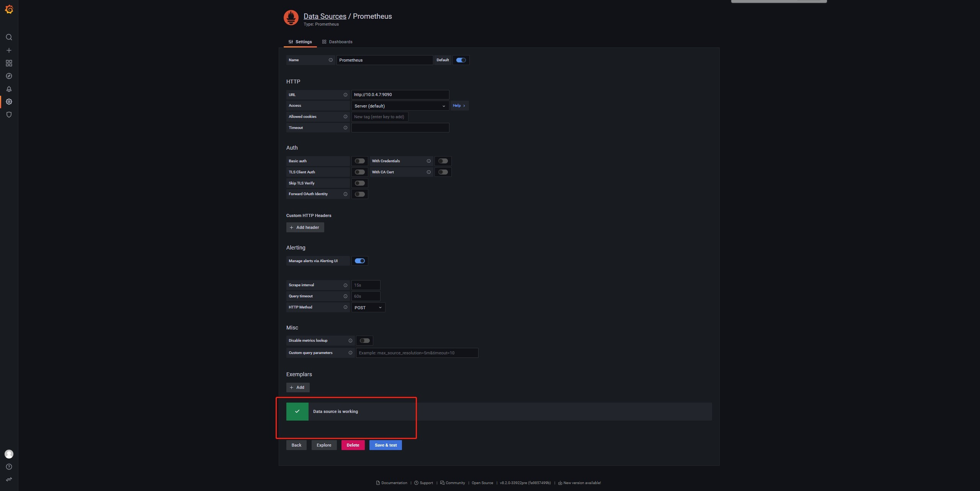Enable the Skip TLS Verify switch
Image resolution: width=980 pixels, height=491 pixels.
point(360,183)
